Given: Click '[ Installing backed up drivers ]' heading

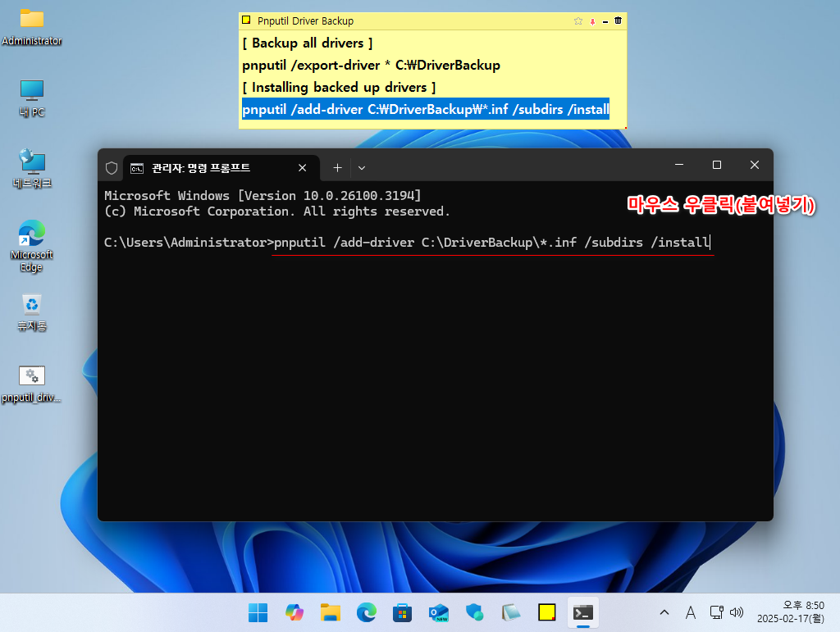Looking at the screenshot, I should pyautogui.click(x=339, y=87).
